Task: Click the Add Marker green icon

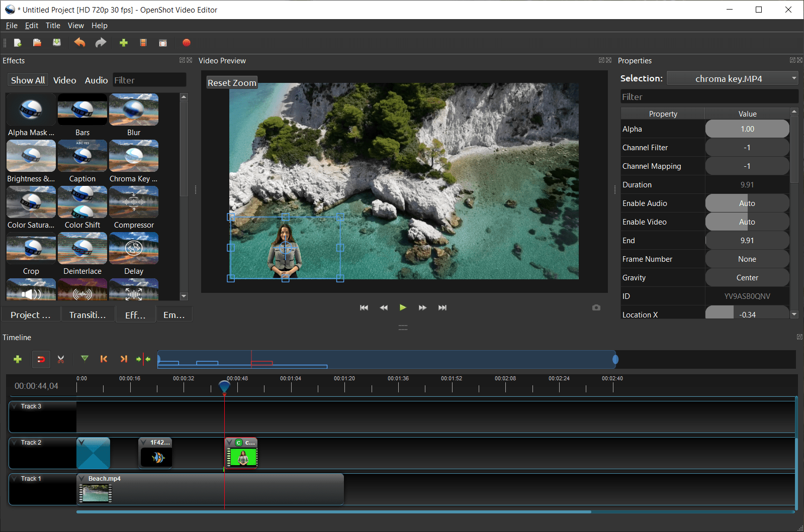Action: click(x=84, y=359)
